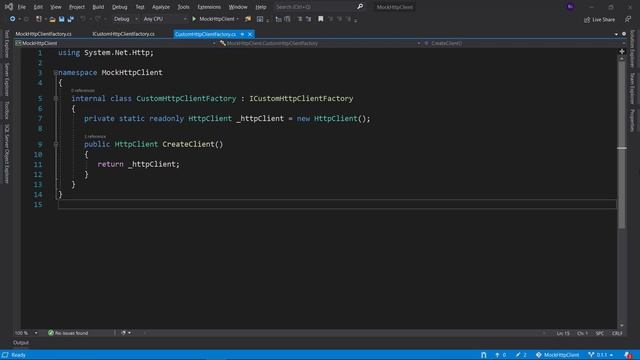
Task: Open the Extensions menu
Action: point(209,7)
